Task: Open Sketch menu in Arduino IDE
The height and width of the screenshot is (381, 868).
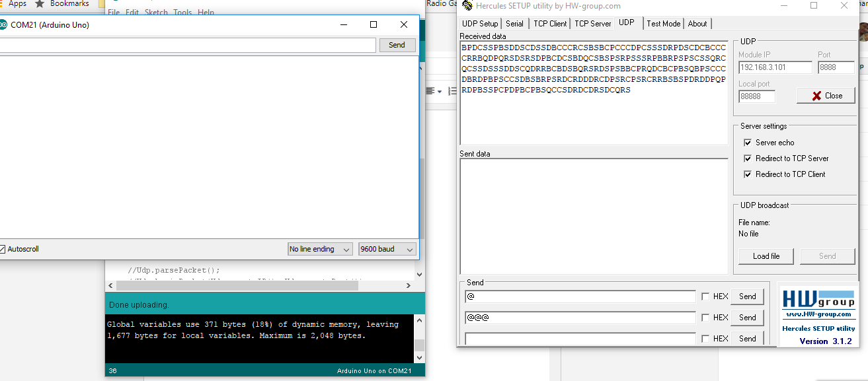Action: pyautogui.click(x=156, y=13)
